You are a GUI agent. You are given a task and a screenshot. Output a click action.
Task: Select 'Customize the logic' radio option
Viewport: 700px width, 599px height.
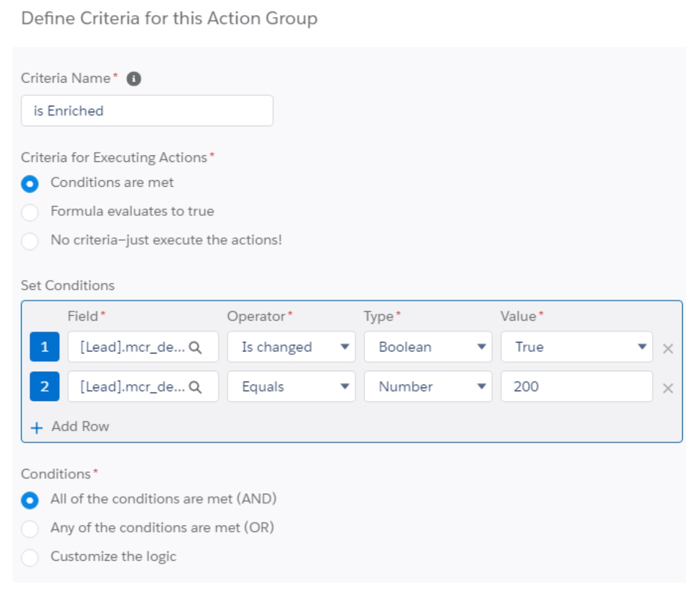click(x=30, y=557)
